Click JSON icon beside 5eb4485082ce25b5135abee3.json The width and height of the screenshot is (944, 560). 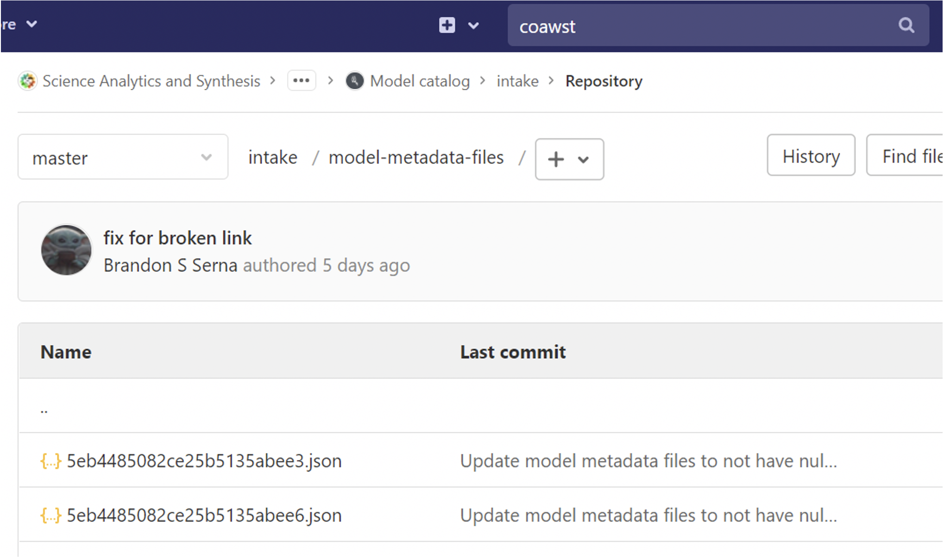tap(50, 461)
